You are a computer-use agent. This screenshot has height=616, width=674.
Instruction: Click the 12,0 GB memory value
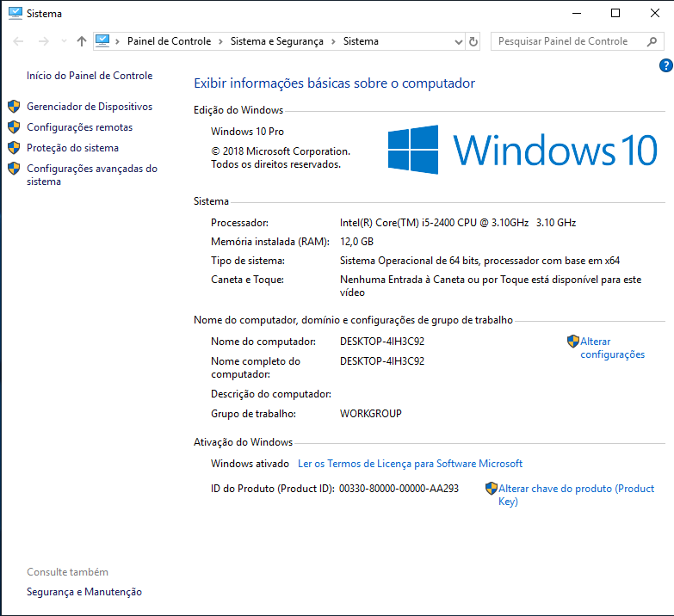click(356, 242)
